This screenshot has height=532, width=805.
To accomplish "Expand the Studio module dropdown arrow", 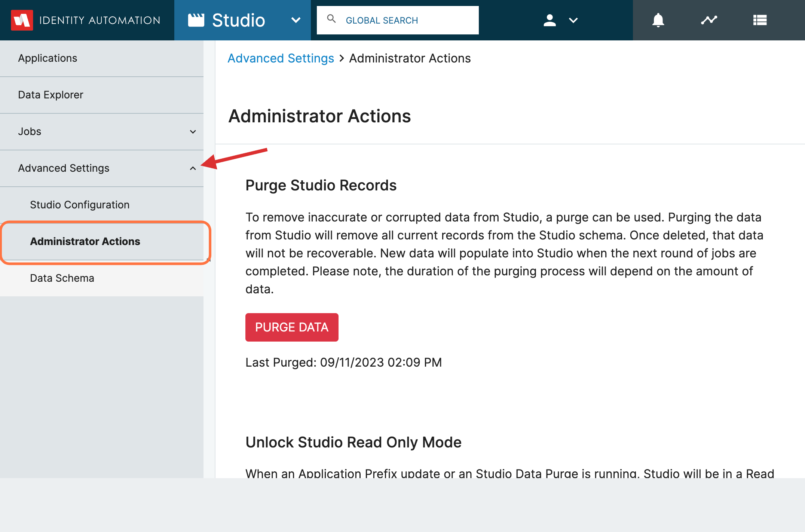I will (296, 20).
